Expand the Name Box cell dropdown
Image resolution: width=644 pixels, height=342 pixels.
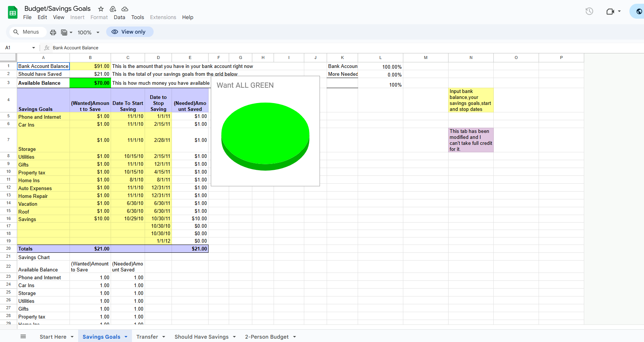34,48
